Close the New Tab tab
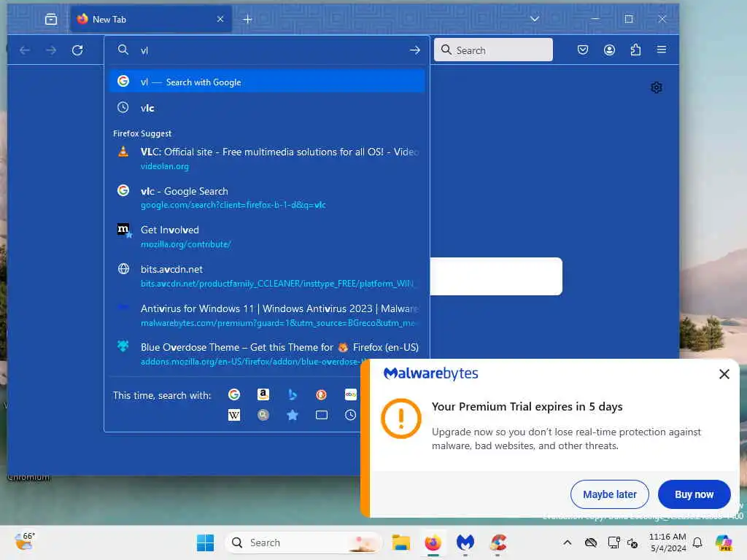 [220, 19]
